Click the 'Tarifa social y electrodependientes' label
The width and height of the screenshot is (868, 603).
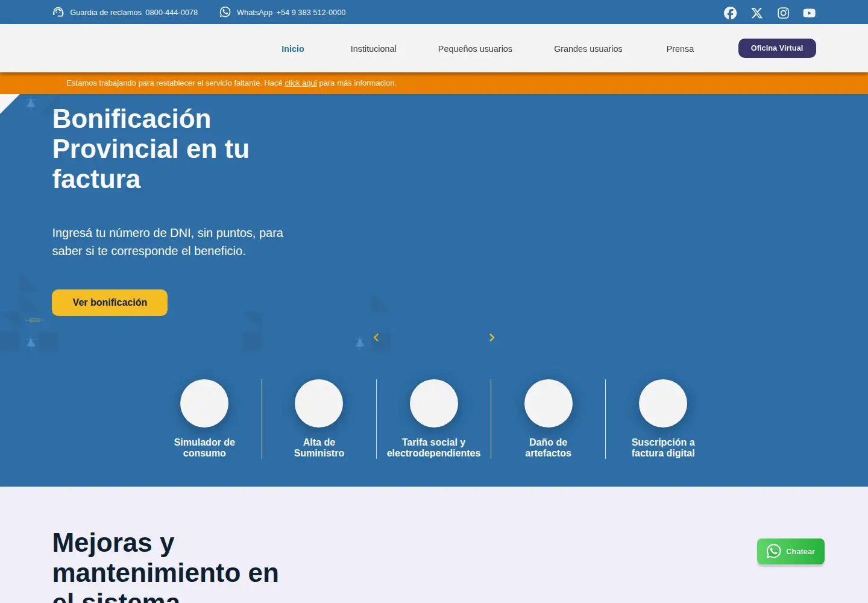click(x=434, y=447)
